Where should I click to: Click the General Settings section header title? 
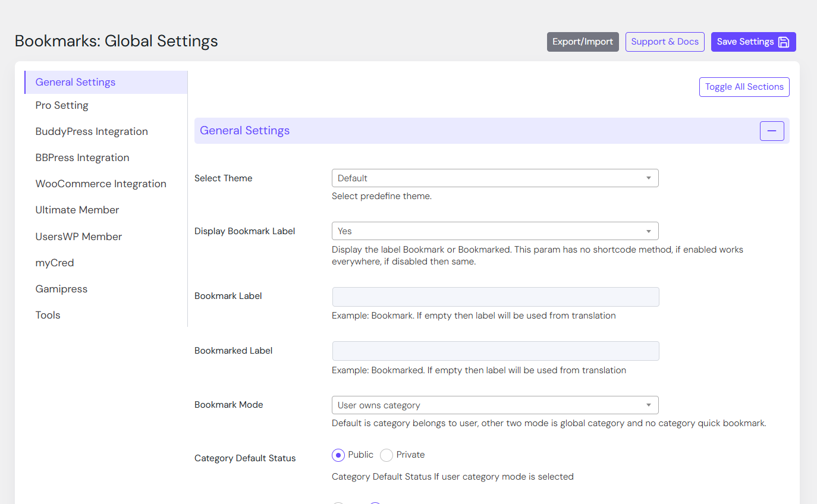point(245,131)
